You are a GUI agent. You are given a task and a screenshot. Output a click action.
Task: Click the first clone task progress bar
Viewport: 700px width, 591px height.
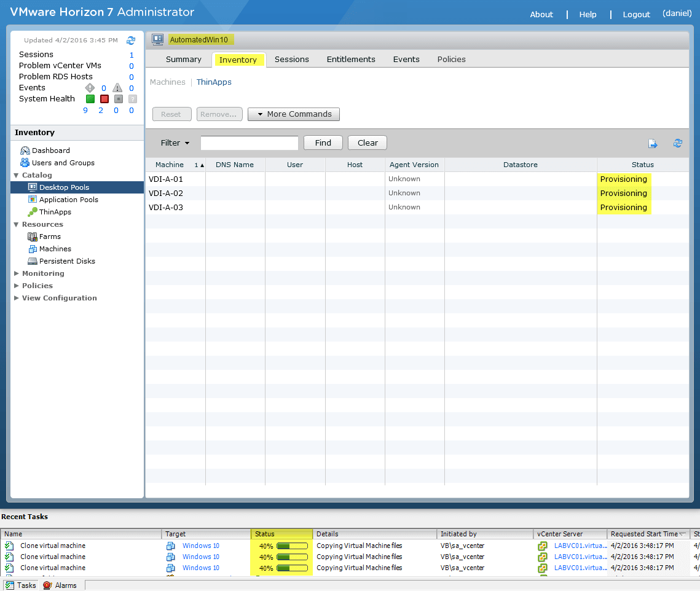293,546
